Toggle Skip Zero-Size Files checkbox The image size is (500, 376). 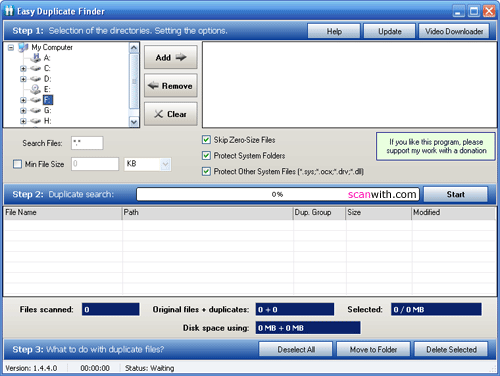point(206,140)
